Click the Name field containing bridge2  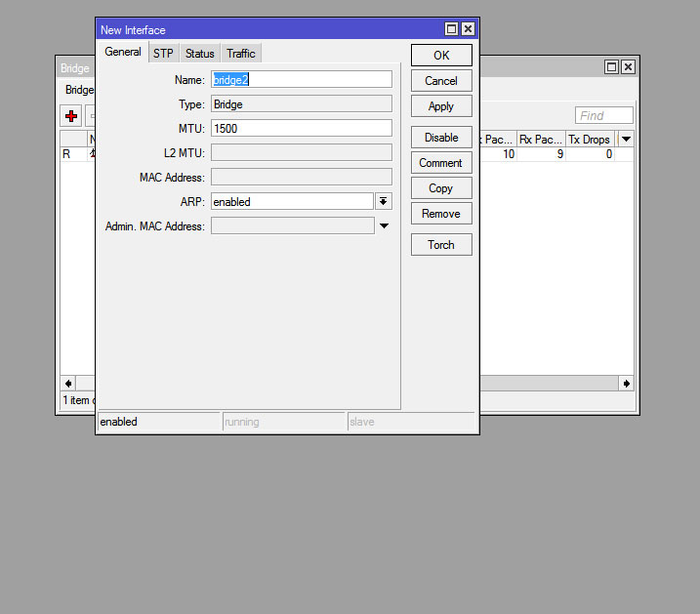click(x=302, y=79)
